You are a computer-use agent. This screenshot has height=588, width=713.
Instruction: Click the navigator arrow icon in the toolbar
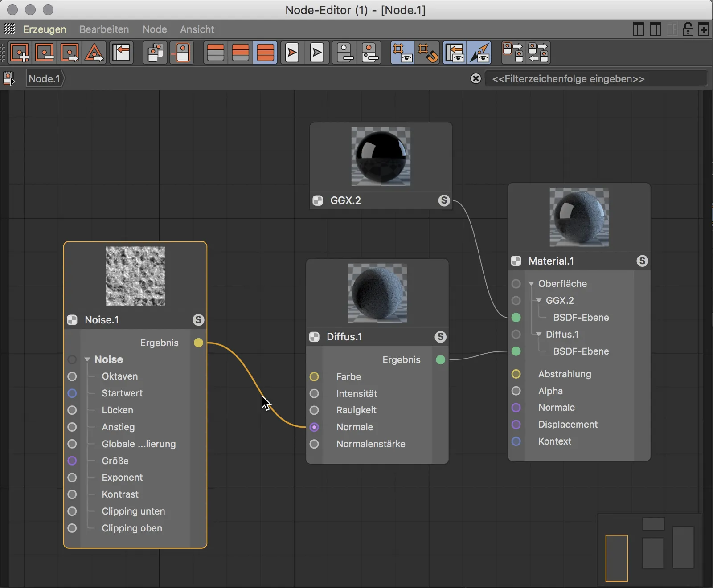(x=480, y=52)
